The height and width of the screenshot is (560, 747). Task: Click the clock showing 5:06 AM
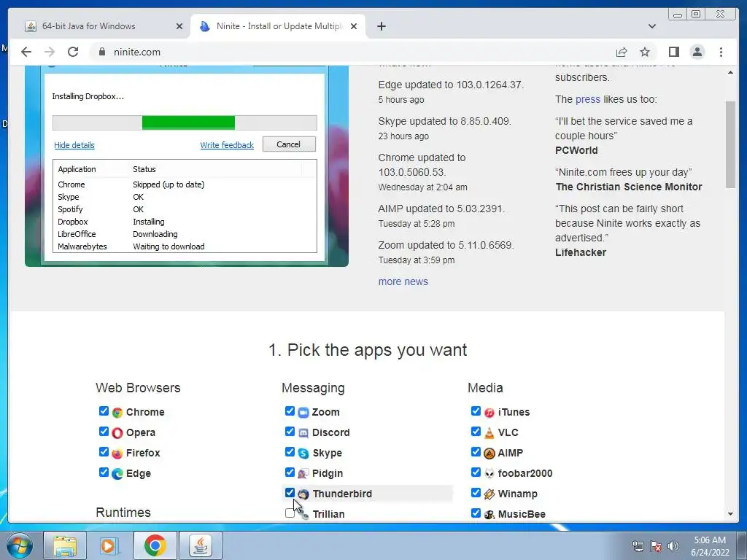pyautogui.click(x=710, y=540)
